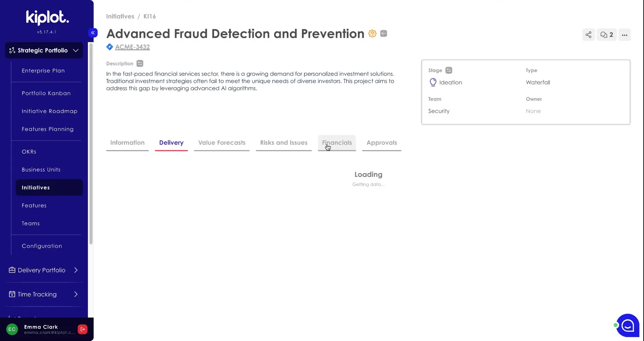Click the grey icon next to Description
This screenshot has width=644, height=341.
(x=140, y=64)
